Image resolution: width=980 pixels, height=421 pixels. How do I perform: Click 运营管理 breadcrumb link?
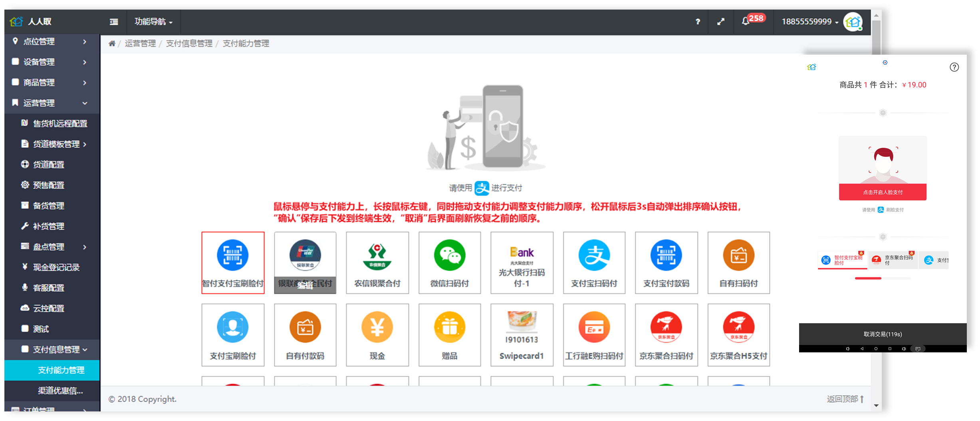tap(140, 43)
